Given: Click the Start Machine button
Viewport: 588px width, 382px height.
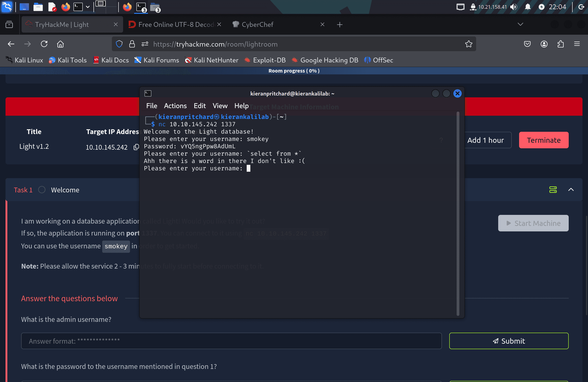Looking at the screenshot, I should click(533, 223).
